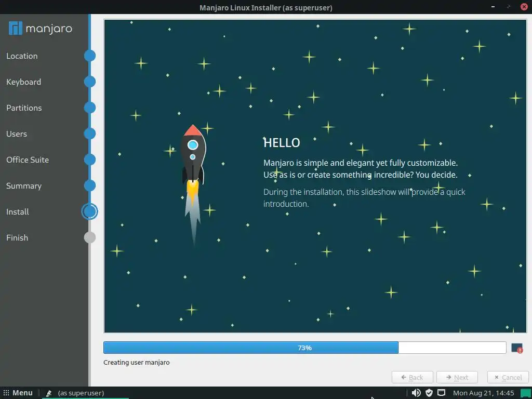The image size is (532, 399).
Task: Select the Summary step in sidebar
Action: pos(24,186)
